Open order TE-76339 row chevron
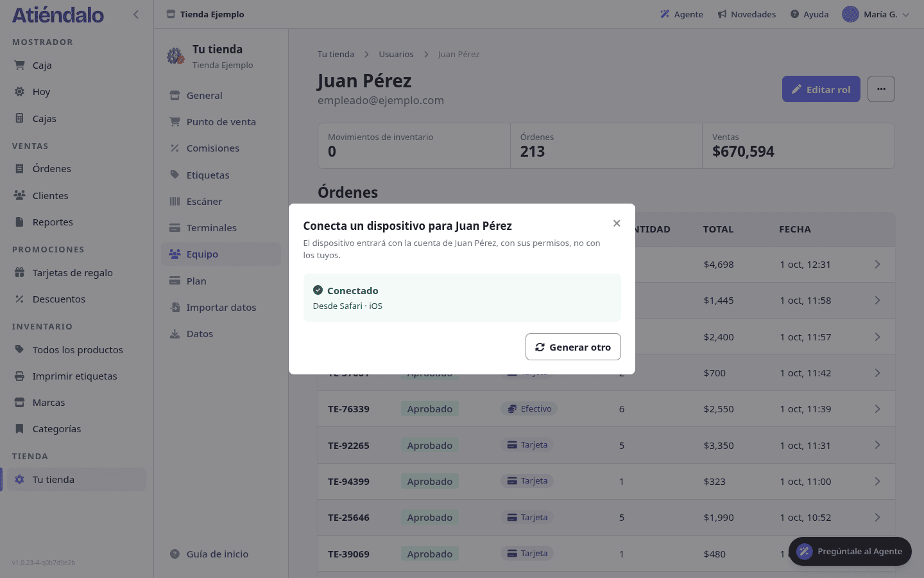The height and width of the screenshot is (578, 924). tap(877, 409)
